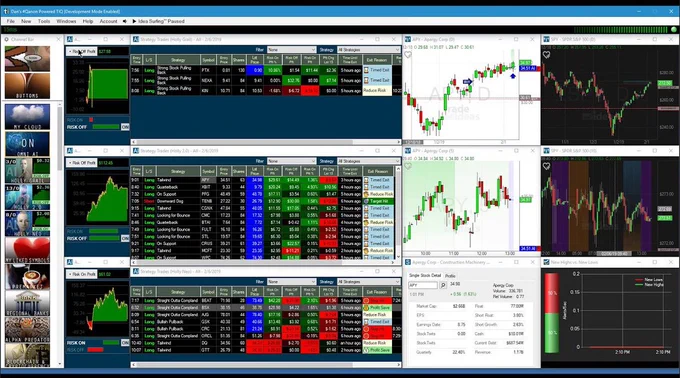Click the symbol search magnifier icon
The image size is (680, 378).
point(443,285)
